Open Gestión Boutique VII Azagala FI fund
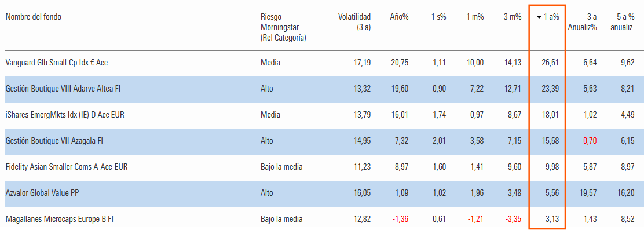The image size is (644, 230). pos(54,141)
